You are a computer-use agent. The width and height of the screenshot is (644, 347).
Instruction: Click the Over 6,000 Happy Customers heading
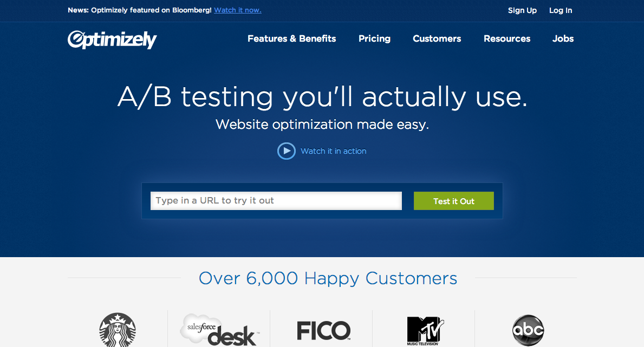(x=328, y=279)
